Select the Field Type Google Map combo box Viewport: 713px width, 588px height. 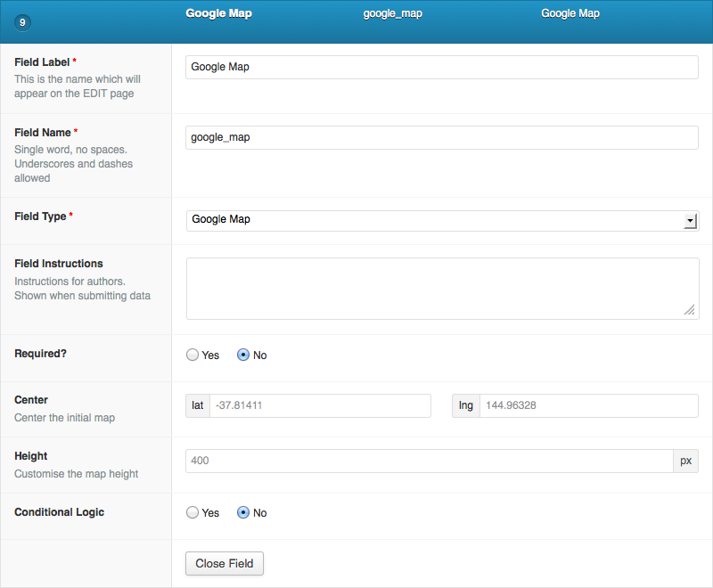point(442,220)
